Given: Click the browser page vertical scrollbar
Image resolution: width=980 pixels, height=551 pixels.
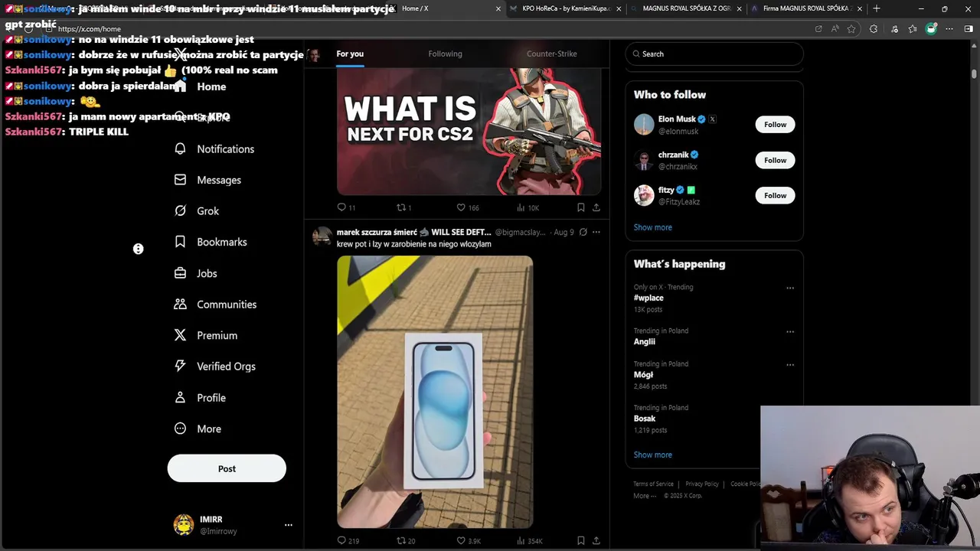Looking at the screenshot, I should 975,74.
